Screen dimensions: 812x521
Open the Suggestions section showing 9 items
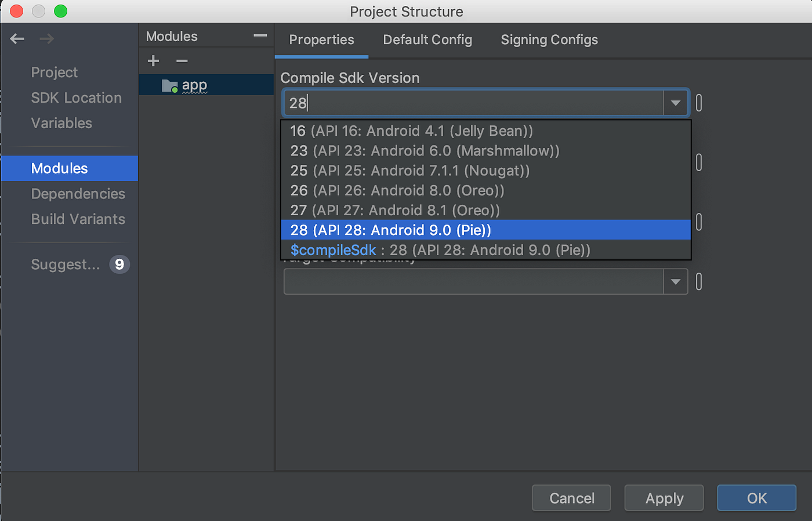tap(66, 264)
